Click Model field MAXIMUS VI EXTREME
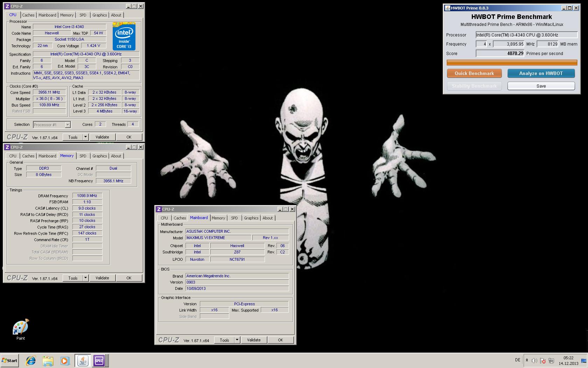This screenshot has width=588, height=368. coord(218,238)
